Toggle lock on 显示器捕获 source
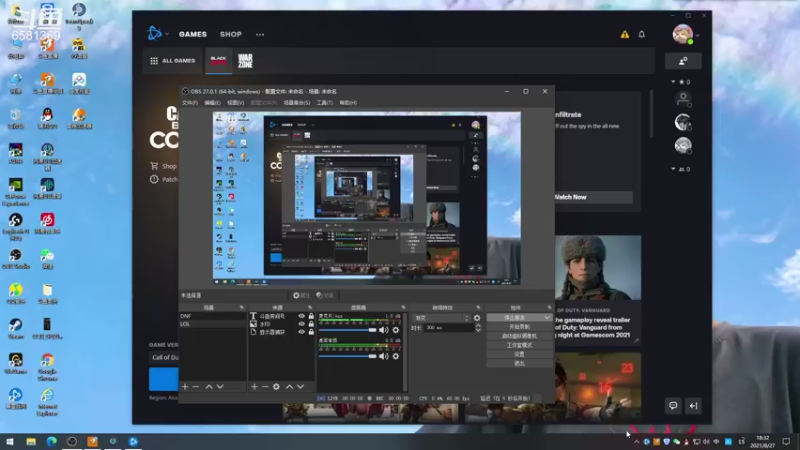This screenshot has width=800, height=450. click(311, 332)
